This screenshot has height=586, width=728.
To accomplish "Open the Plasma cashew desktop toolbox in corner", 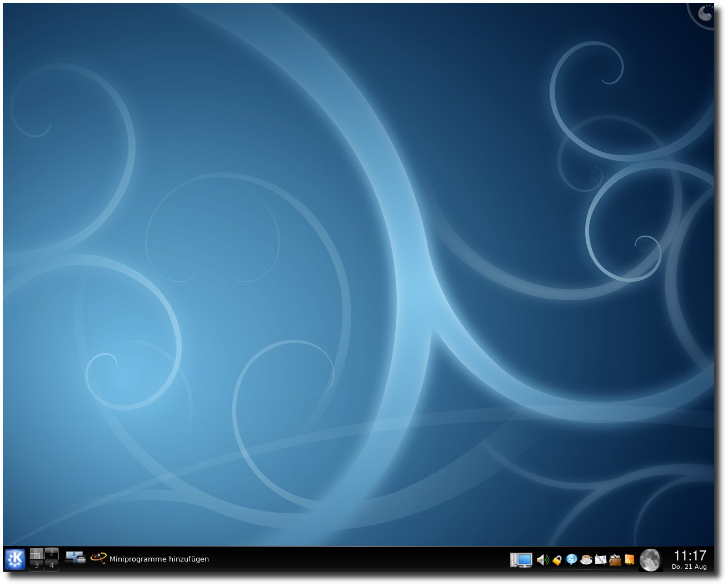I will click(704, 14).
